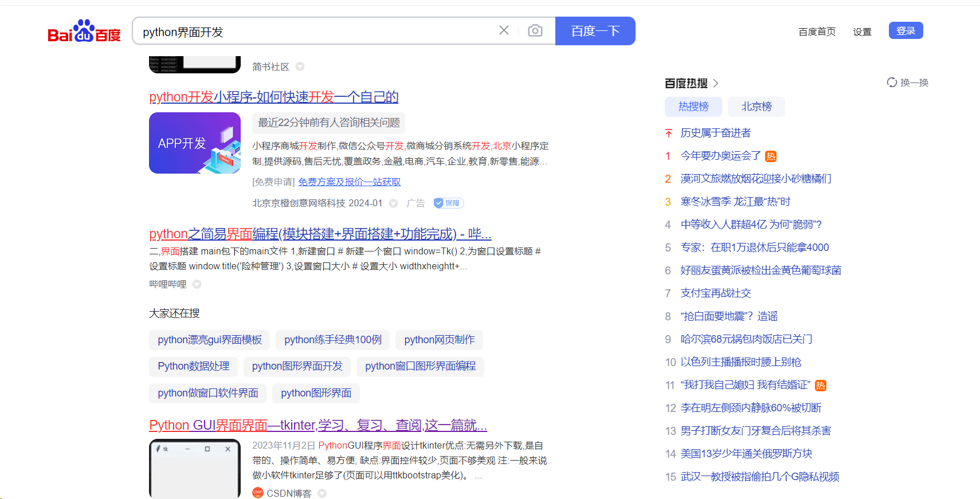Click the APP开发 ad thumbnail
Image resolution: width=980 pixels, height=499 pixels.
click(195, 143)
